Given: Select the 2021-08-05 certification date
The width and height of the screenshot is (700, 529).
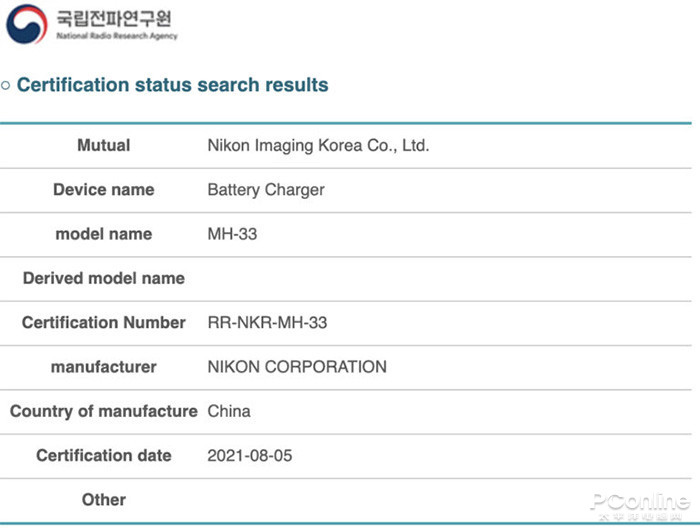Looking at the screenshot, I should click(250, 455).
